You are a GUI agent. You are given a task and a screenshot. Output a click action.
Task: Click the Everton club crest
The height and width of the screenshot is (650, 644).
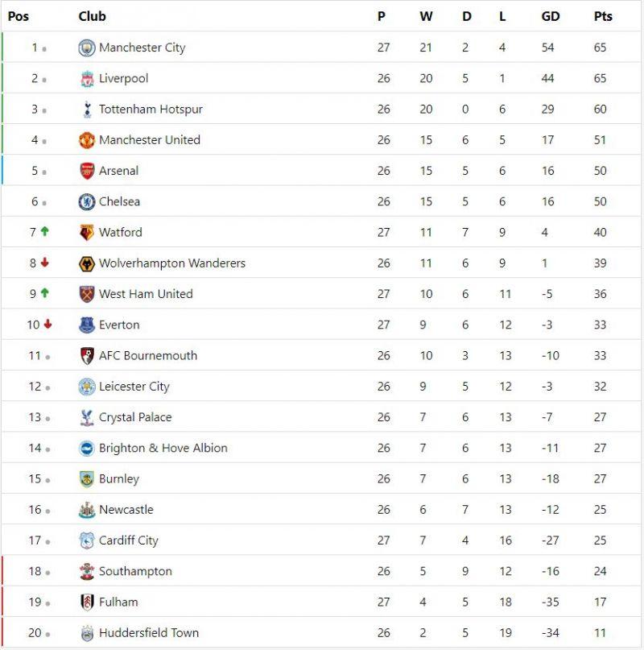click(x=87, y=325)
